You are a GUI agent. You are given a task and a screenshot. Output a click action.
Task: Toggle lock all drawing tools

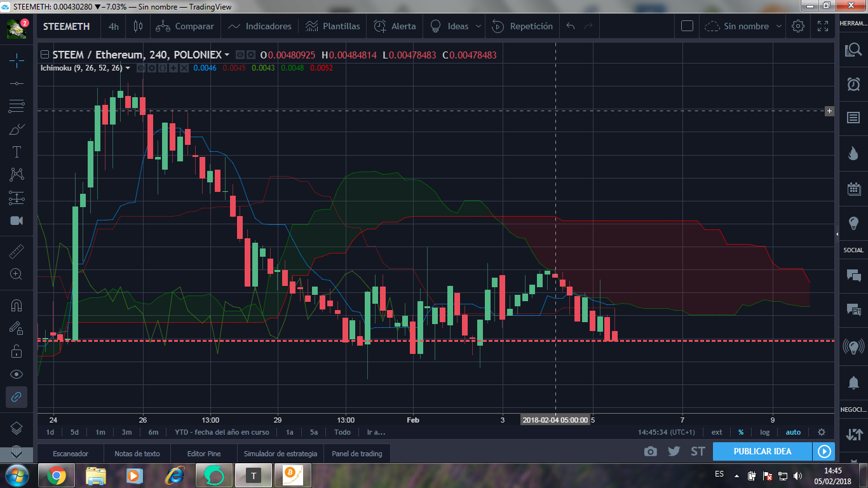17,351
